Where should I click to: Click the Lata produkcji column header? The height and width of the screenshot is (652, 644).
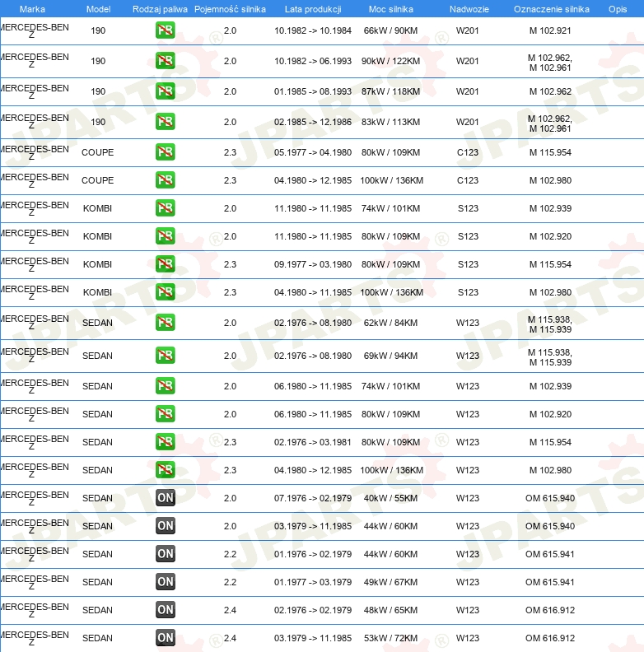(x=313, y=9)
